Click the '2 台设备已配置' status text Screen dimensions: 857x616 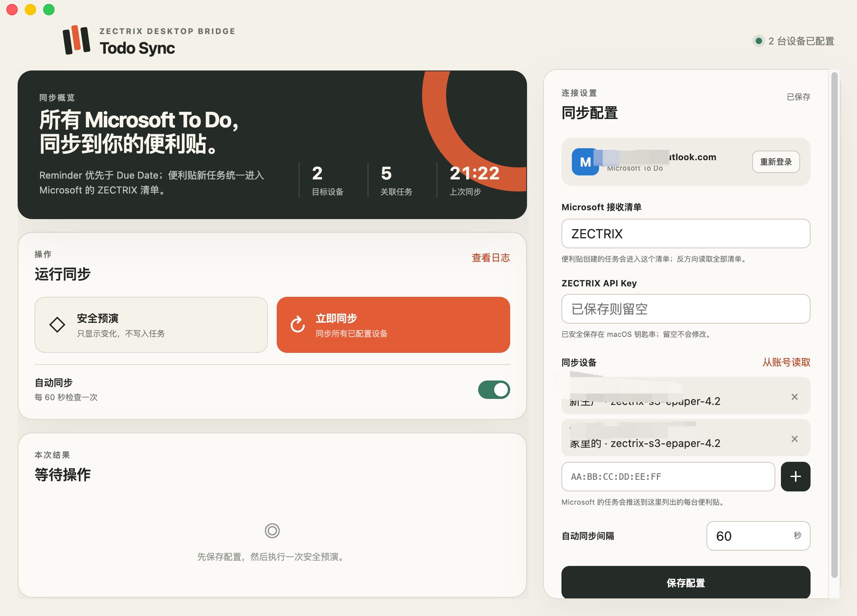[801, 41]
